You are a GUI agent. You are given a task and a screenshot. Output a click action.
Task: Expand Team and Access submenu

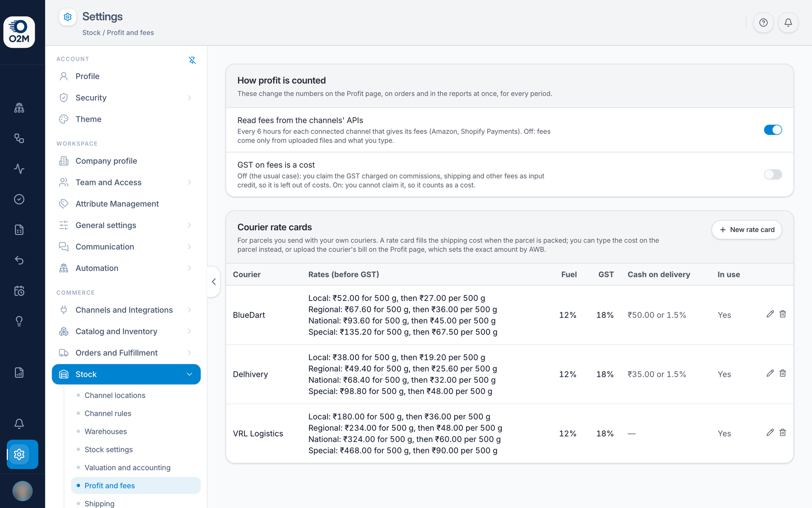126,182
